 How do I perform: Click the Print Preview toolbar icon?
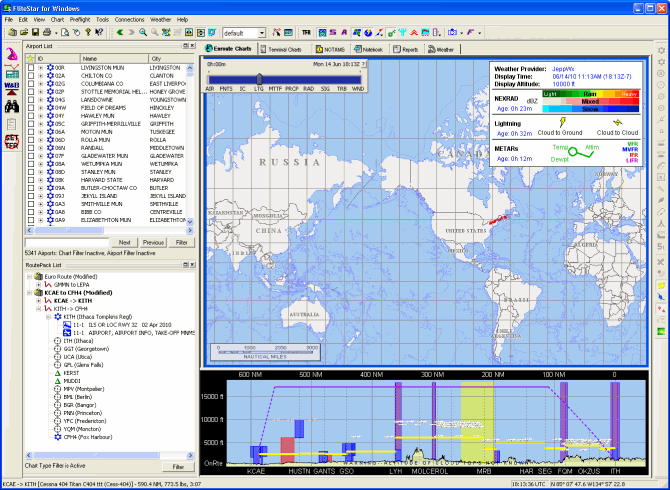point(65,32)
